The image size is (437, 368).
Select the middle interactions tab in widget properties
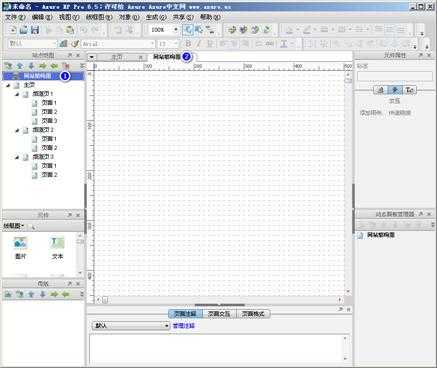point(395,90)
